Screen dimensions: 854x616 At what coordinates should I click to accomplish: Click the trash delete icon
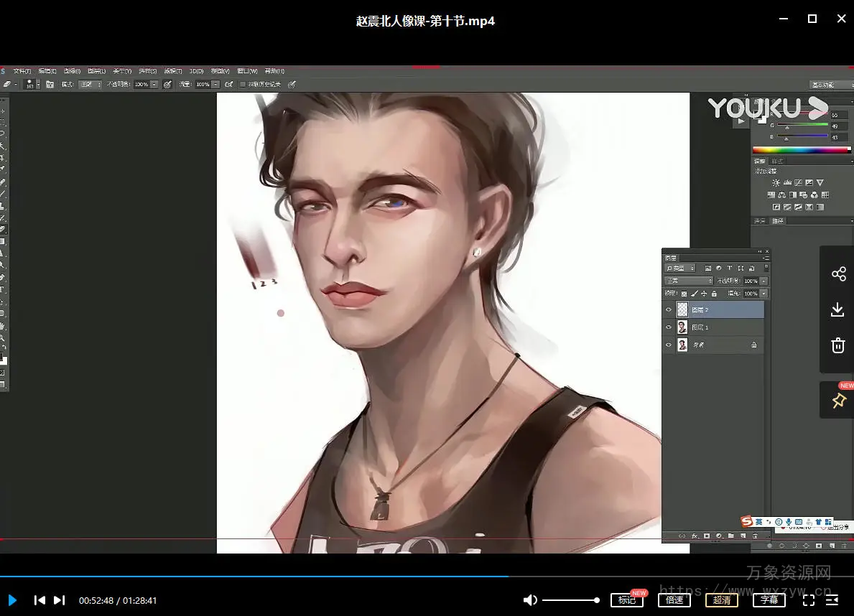tap(837, 346)
